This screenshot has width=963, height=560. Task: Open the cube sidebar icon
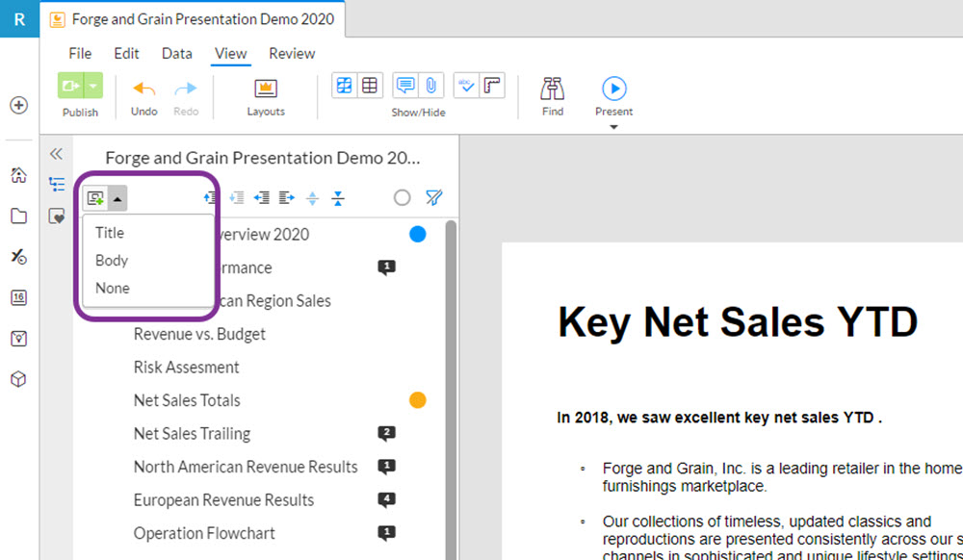[19, 379]
